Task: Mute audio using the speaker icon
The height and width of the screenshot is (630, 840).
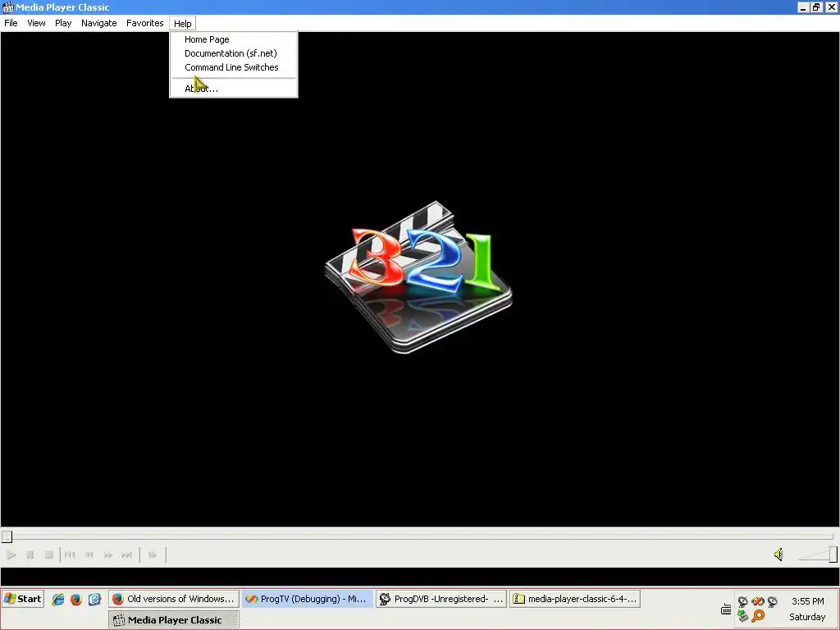Action: pyautogui.click(x=779, y=555)
